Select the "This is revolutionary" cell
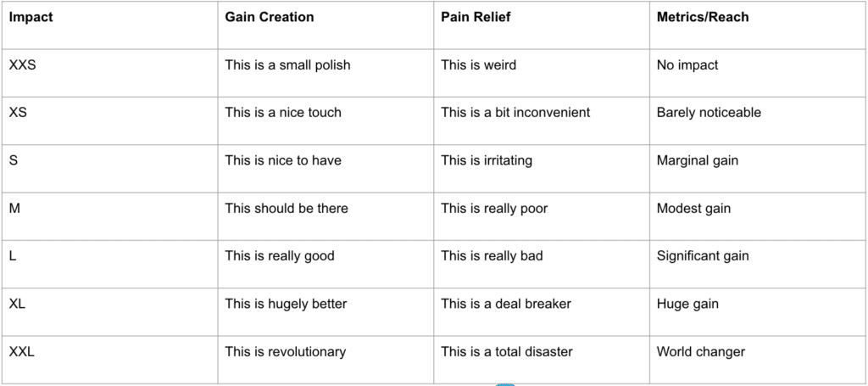The width and height of the screenshot is (868, 386). (285, 351)
